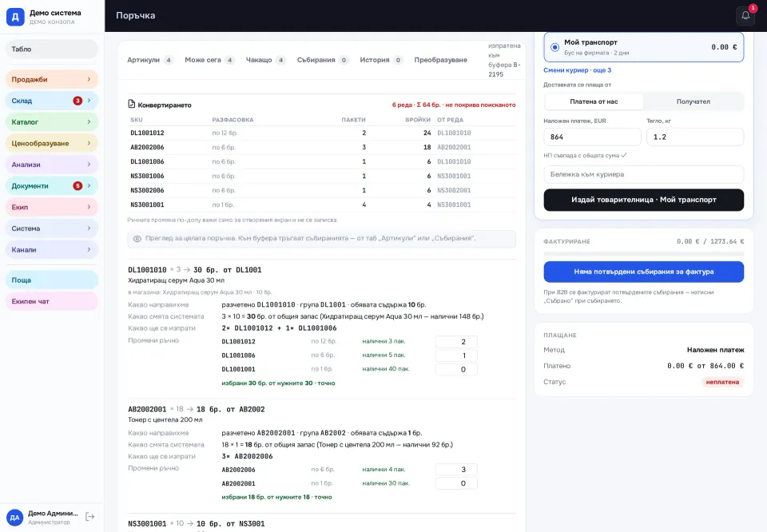
Task: Expand the Ценообразуване menu section
Action: 52,143
